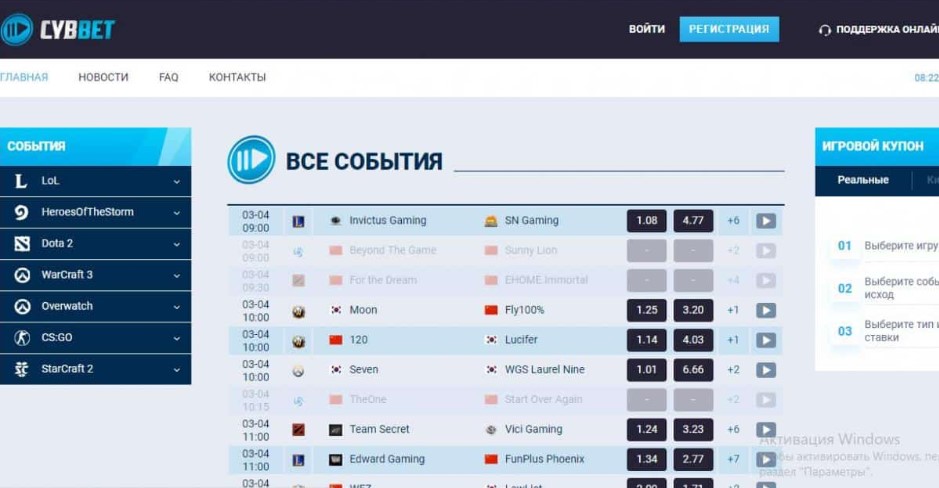Click the FunPlus Phoenix team name
The height and width of the screenshot is (488, 939).
point(544,459)
